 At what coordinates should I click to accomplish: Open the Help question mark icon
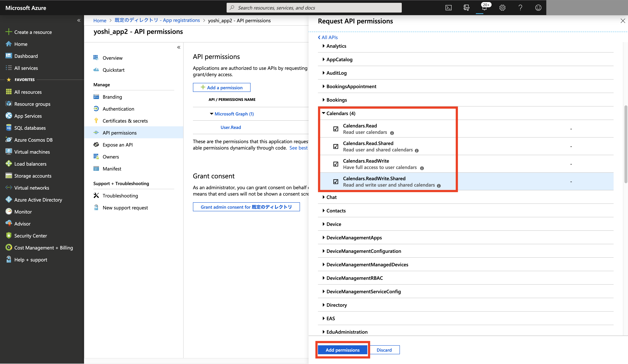[x=520, y=8]
